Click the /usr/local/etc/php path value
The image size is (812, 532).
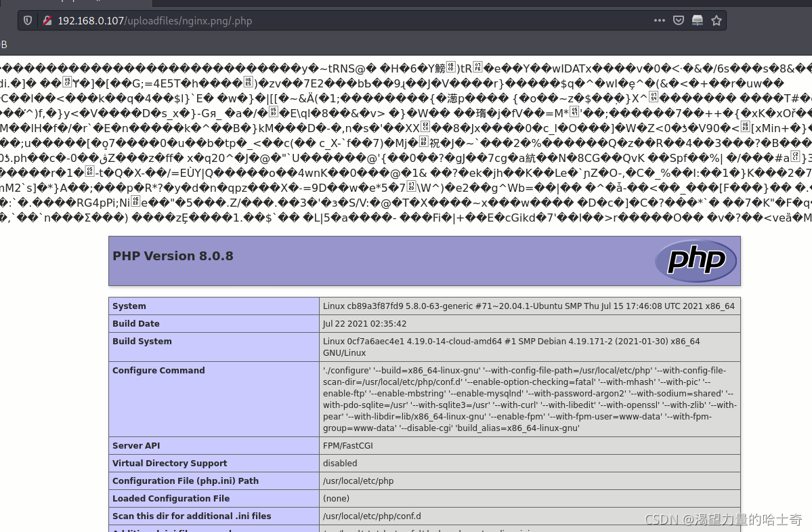point(358,480)
